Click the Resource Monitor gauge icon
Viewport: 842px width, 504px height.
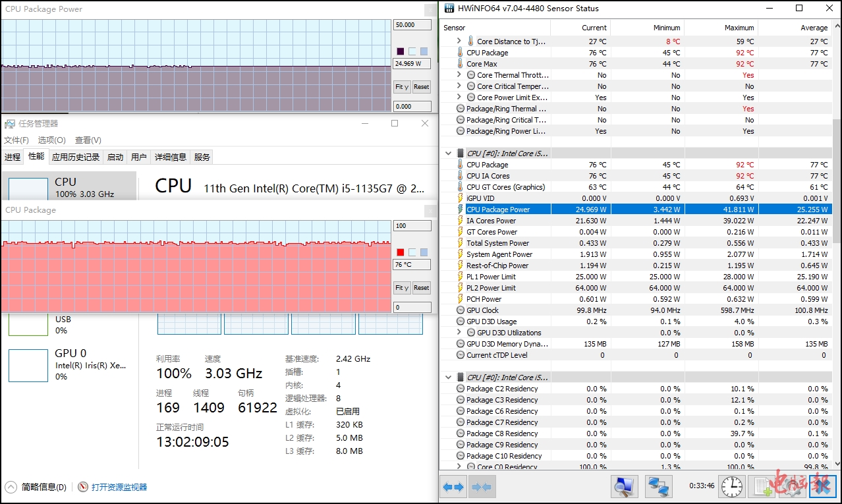[83, 488]
